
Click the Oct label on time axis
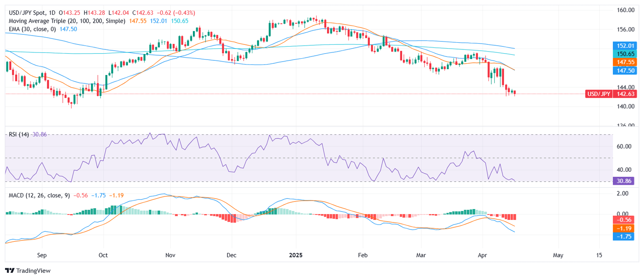pos(103,255)
